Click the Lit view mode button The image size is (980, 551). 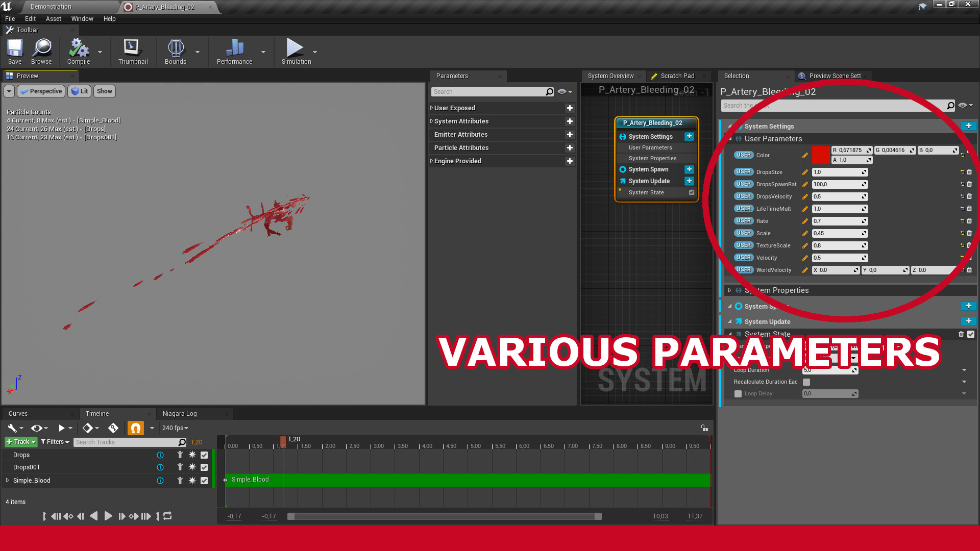[80, 91]
